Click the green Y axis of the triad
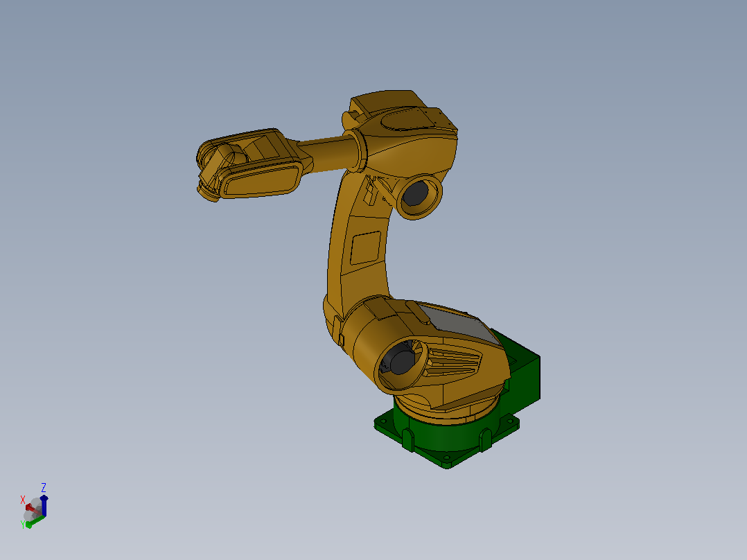Image resolution: width=747 pixels, height=560 pixels. tap(35, 521)
